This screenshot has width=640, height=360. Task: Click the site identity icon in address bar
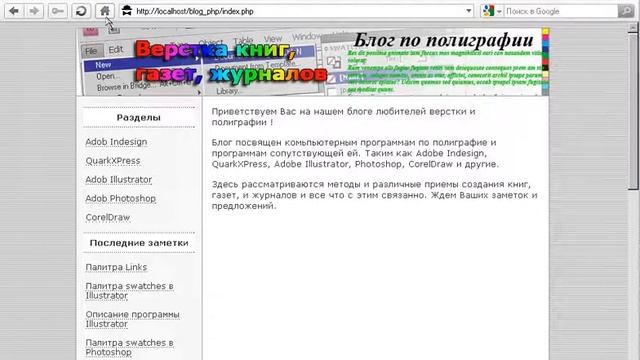point(127,11)
